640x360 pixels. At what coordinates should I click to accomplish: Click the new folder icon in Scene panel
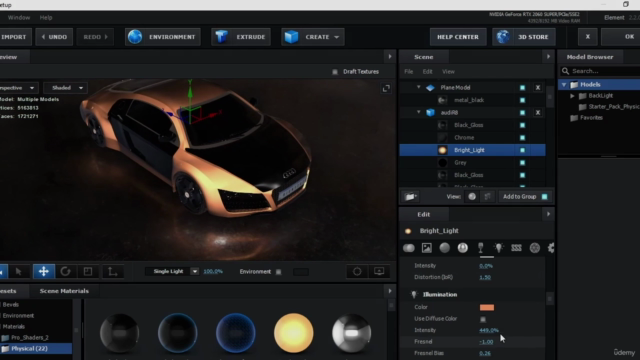(410, 197)
